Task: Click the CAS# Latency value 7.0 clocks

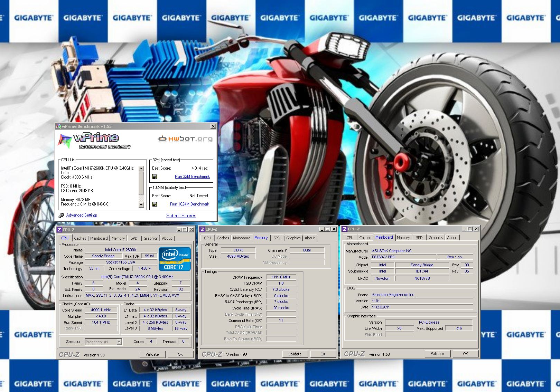Action: point(281,289)
